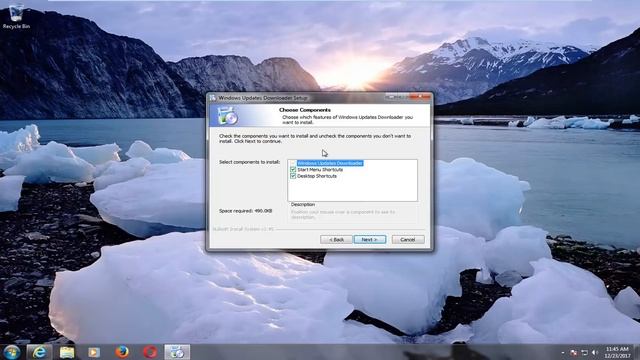Go back with the < Back button
Screen dimensions: 640x360
pos(336,240)
